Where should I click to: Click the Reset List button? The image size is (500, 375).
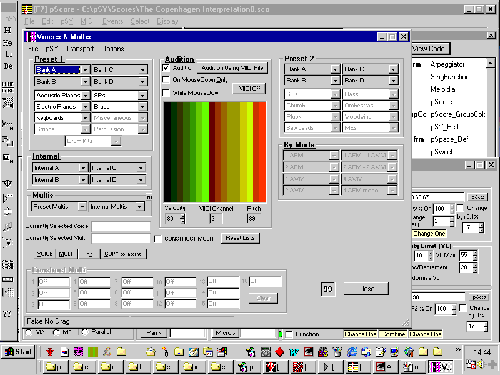[240, 238]
